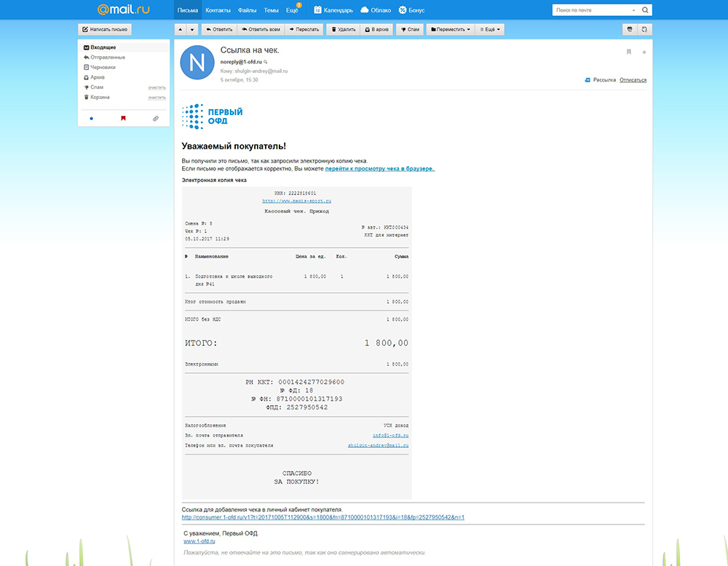Toggle unread filter dot in sidebar
The height and width of the screenshot is (566, 728).
tap(91, 118)
